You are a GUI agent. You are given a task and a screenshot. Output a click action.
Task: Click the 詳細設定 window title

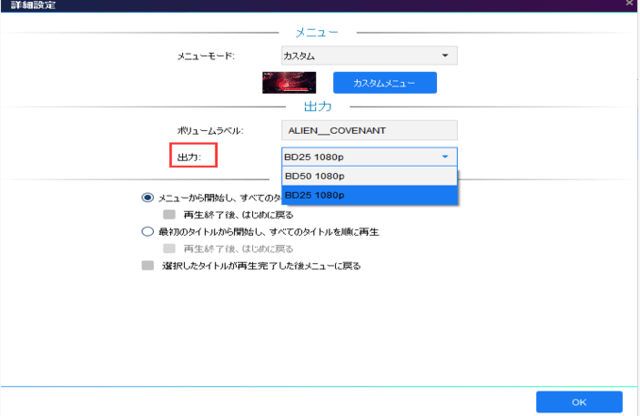tap(37, 6)
